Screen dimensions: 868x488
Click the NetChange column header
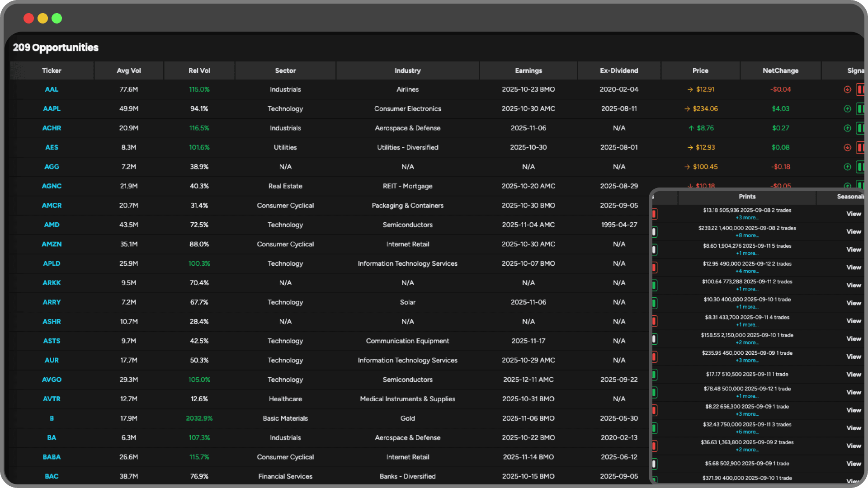coord(780,70)
